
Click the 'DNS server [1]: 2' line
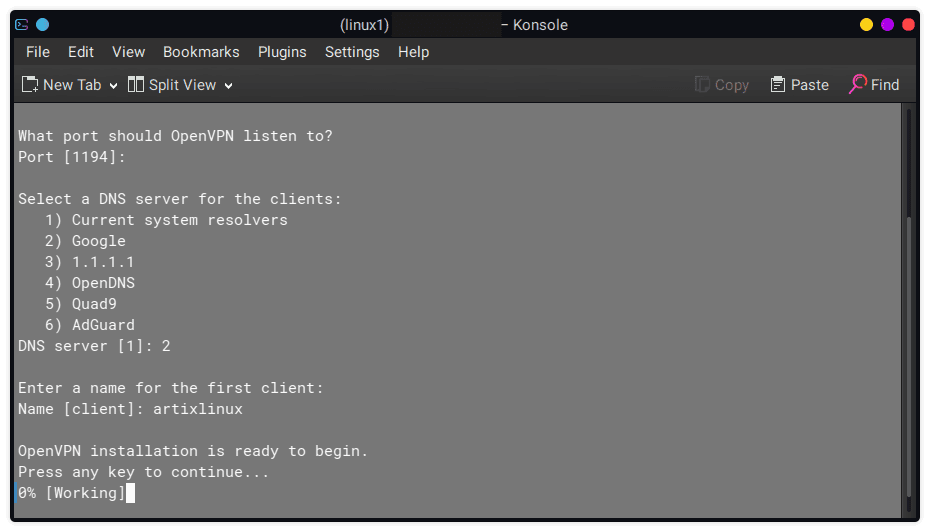coord(94,346)
